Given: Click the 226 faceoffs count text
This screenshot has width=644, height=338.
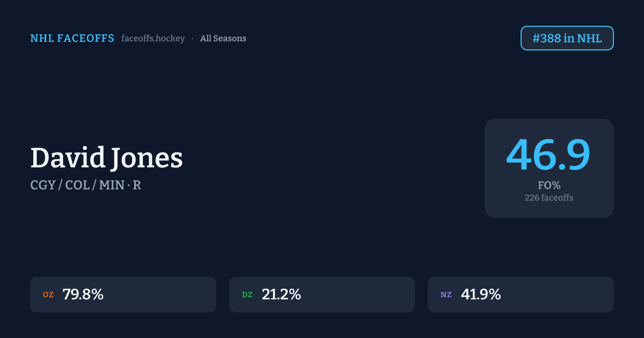Looking at the screenshot, I should 549,198.
